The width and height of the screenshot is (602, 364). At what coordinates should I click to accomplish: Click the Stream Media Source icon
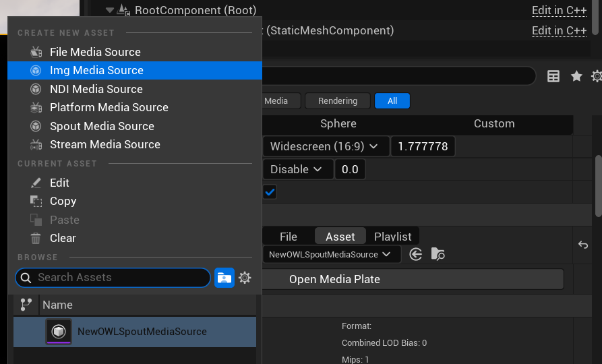(36, 144)
